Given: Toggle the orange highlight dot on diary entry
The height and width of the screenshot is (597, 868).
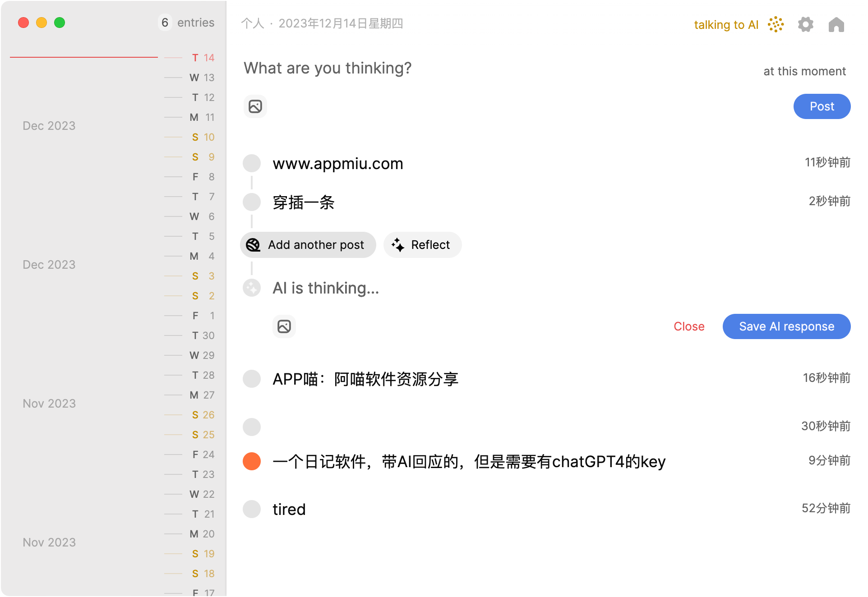Looking at the screenshot, I should pos(252,461).
